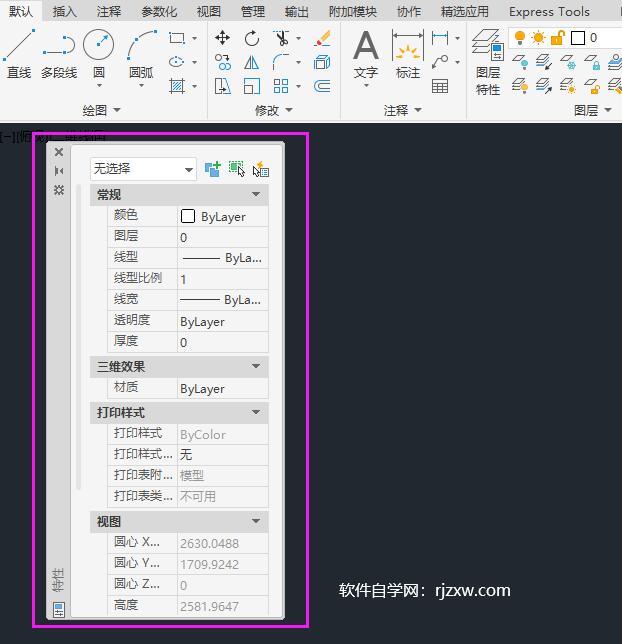Activate the Rotate tool icon
The height and width of the screenshot is (644, 622).
(251, 38)
